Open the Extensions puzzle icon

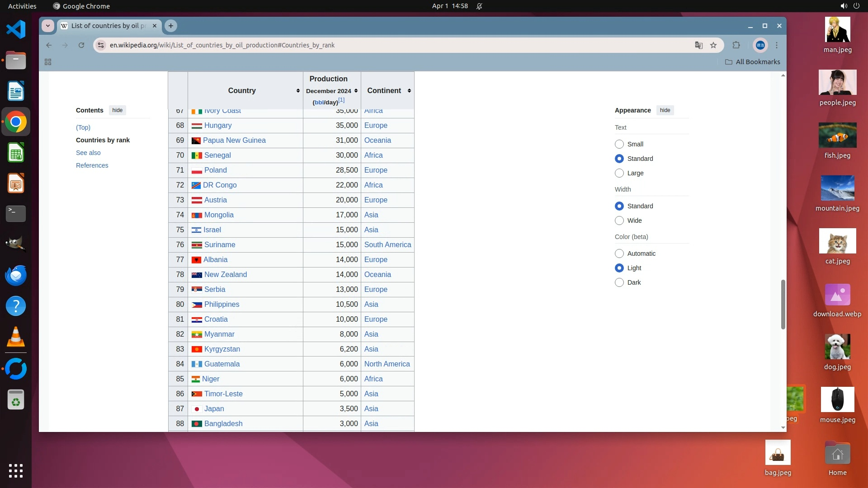pos(736,45)
